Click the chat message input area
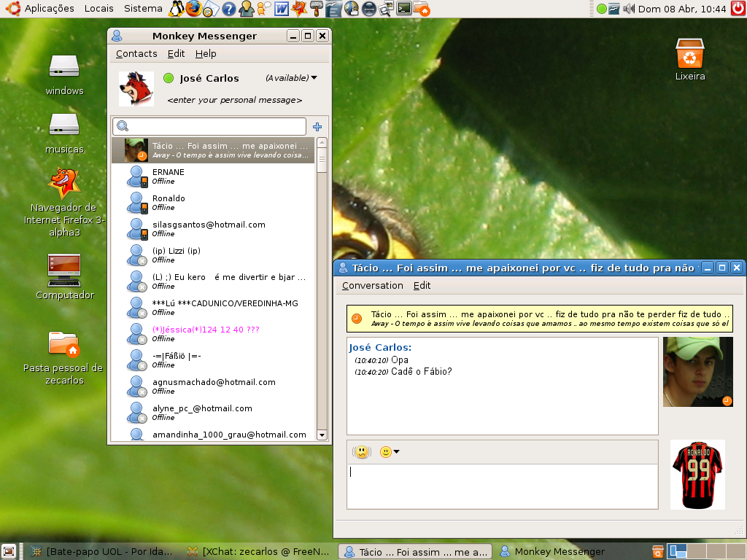This screenshot has height=560, width=747. (502, 486)
